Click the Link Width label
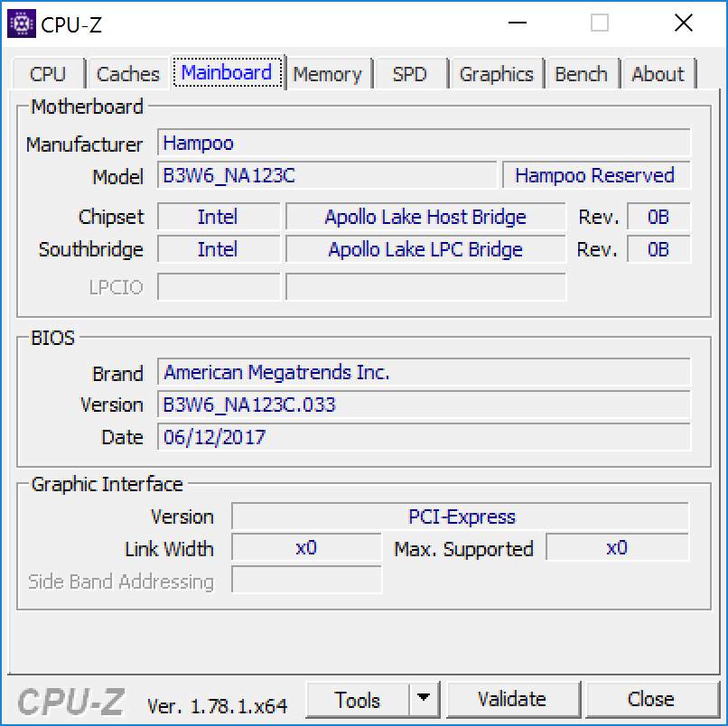The image size is (728, 726). pyautogui.click(x=169, y=549)
